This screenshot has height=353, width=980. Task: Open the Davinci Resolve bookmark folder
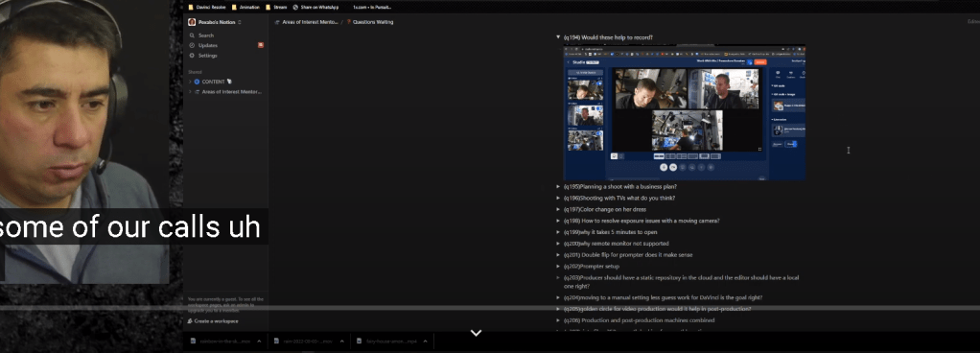coord(207,7)
